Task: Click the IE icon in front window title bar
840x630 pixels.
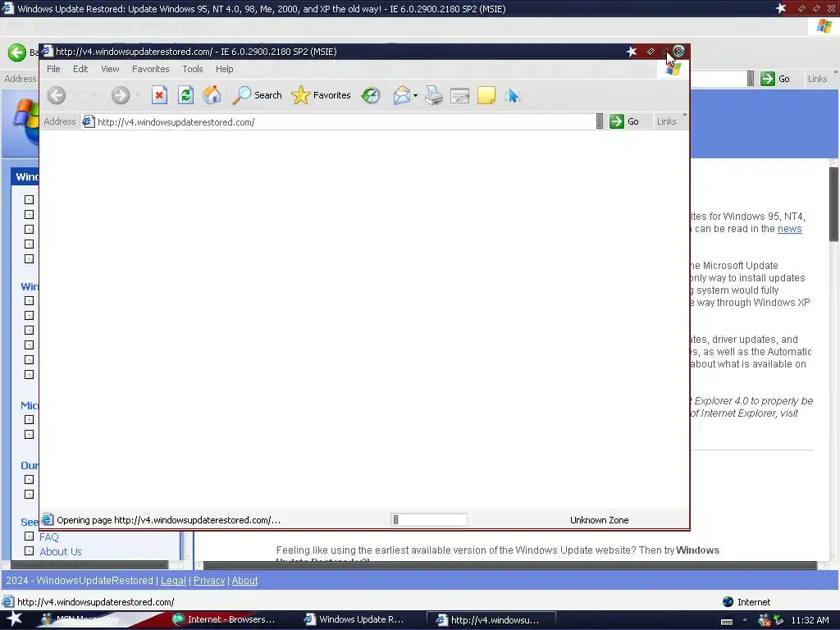Action: tap(47, 51)
